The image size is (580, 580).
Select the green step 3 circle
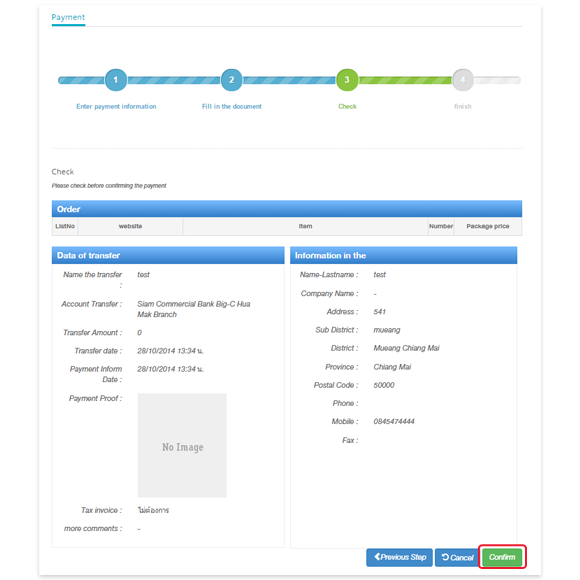[x=347, y=80]
